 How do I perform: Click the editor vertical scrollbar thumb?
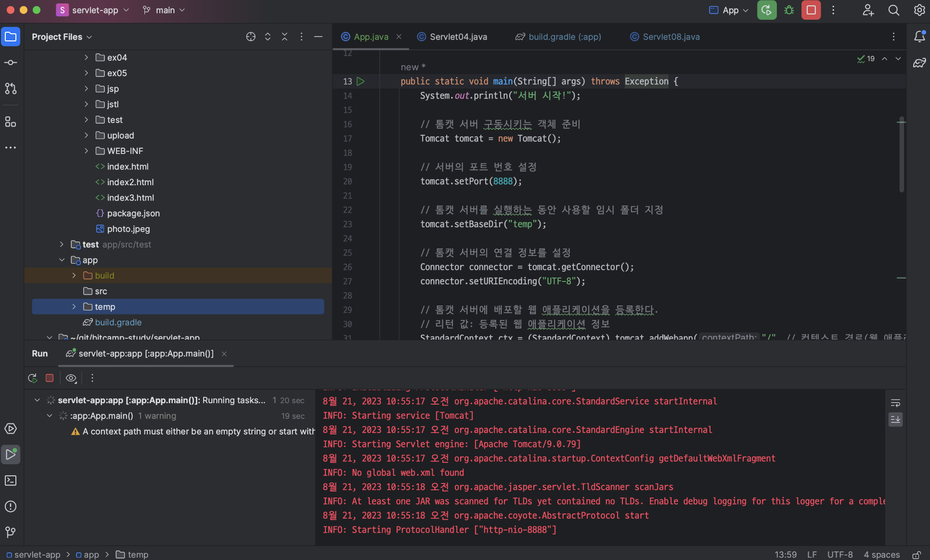coord(901,154)
